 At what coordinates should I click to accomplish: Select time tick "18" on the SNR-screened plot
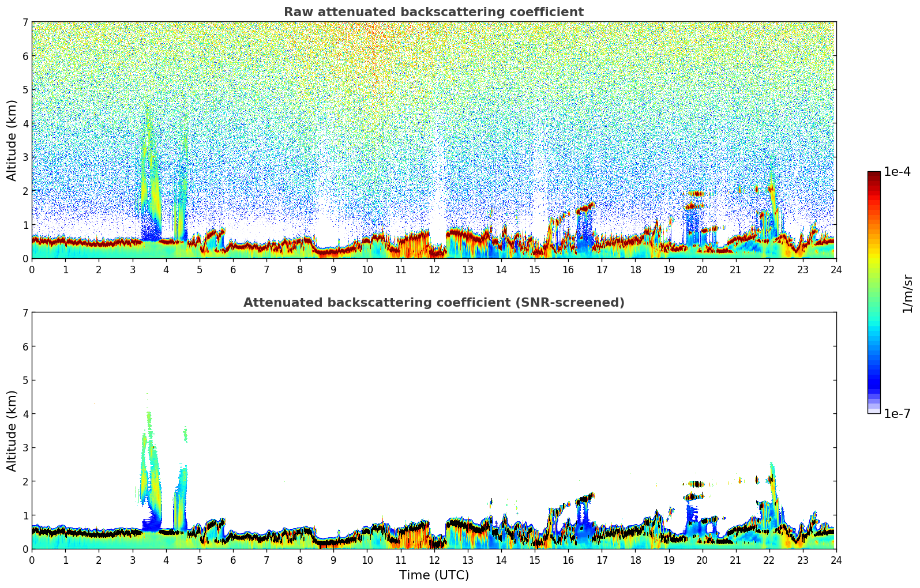tap(635, 560)
